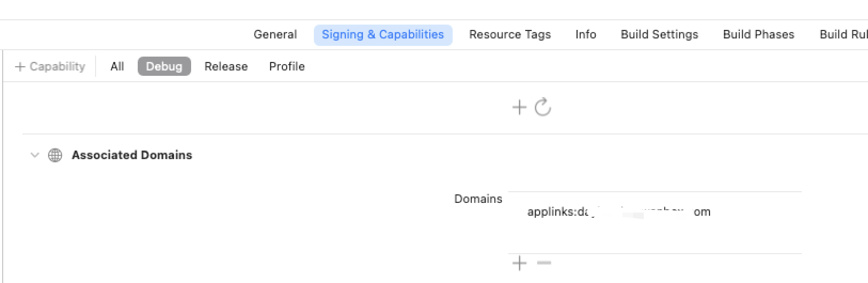Click the globe icon beside Associated Domains
This screenshot has width=868, height=283.
55,155
